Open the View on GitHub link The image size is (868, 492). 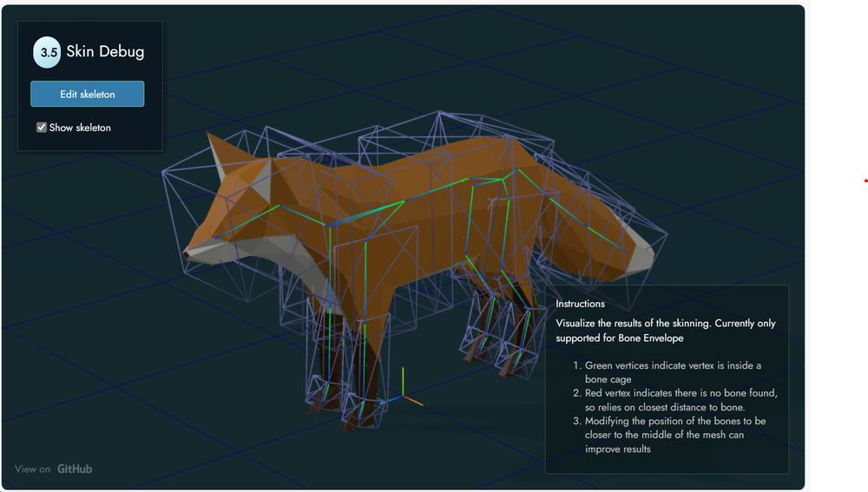[53, 469]
